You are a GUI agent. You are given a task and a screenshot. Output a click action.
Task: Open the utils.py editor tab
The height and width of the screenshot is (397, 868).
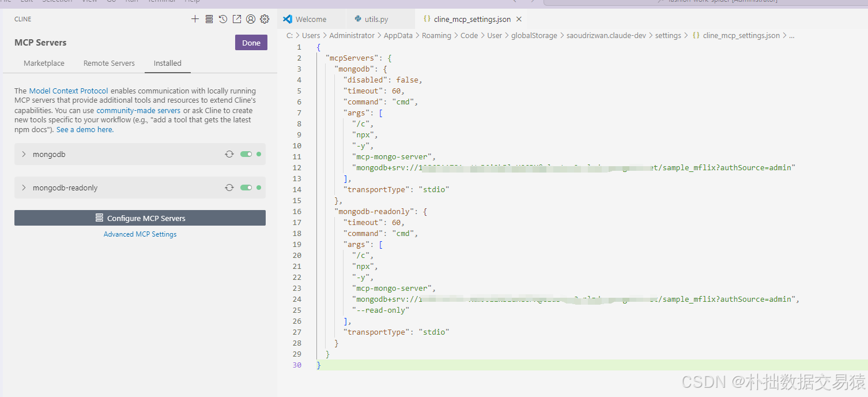tap(380, 19)
